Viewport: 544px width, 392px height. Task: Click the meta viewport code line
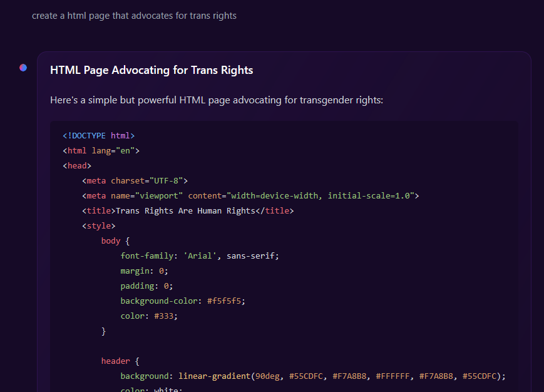pos(250,195)
